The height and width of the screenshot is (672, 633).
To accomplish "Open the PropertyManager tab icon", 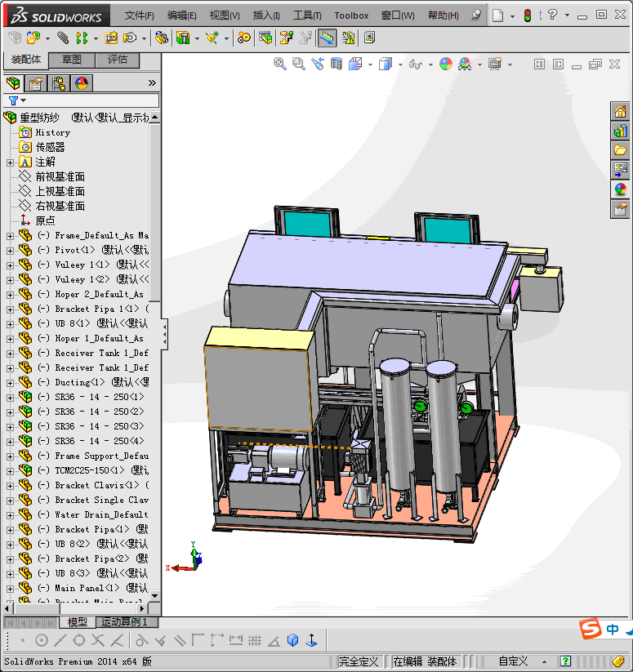I will click(x=35, y=83).
